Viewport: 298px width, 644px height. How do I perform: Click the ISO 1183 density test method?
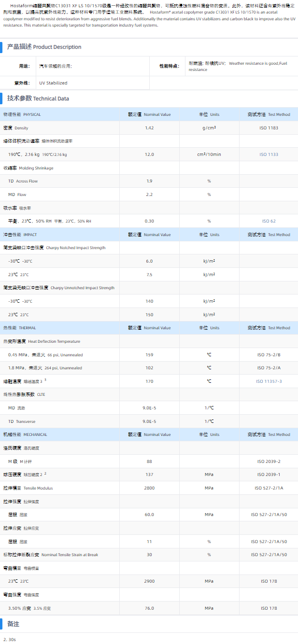[269, 128]
